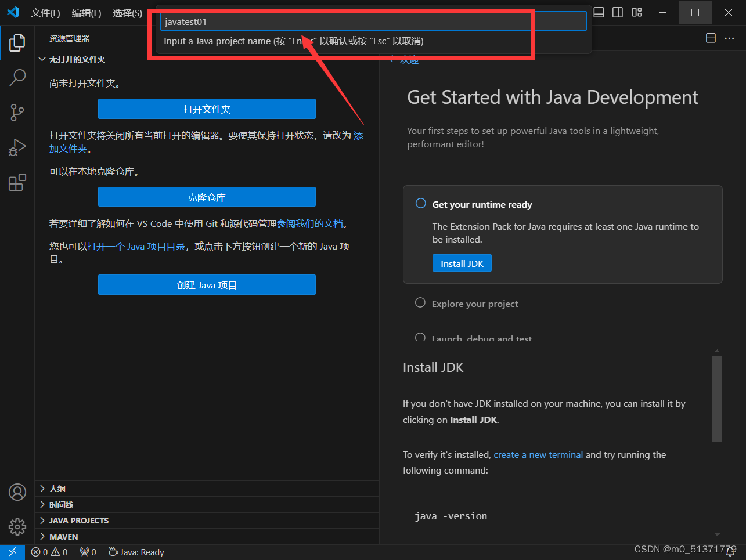746x560 pixels.
Task: Expand the JAVA PROJECTS section
Action: click(x=207, y=521)
